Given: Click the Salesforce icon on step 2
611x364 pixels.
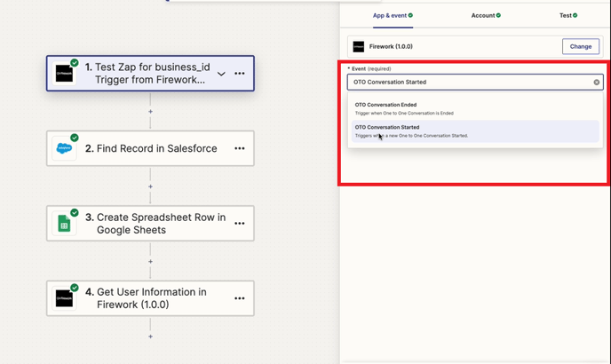Looking at the screenshot, I should click(64, 148).
